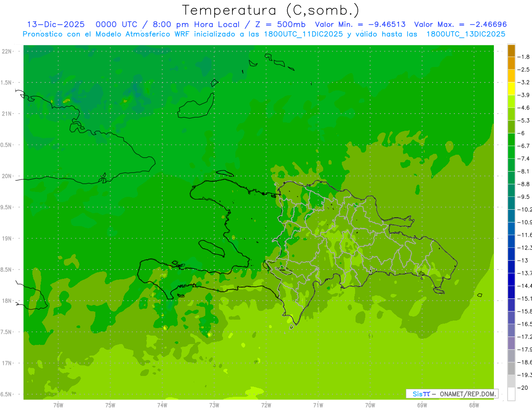Select the date text "13-Dic-2025"
The width and height of the screenshot is (532, 411).
[x=56, y=24]
